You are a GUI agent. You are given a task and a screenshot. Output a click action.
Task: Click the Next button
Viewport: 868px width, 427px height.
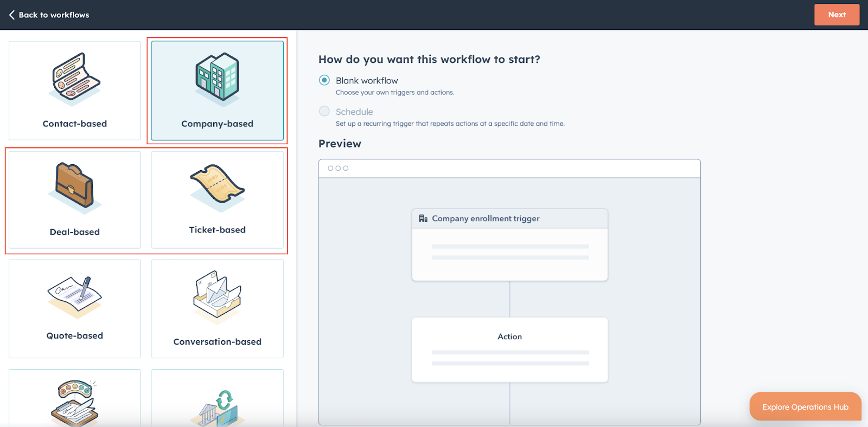click(837, 15)
